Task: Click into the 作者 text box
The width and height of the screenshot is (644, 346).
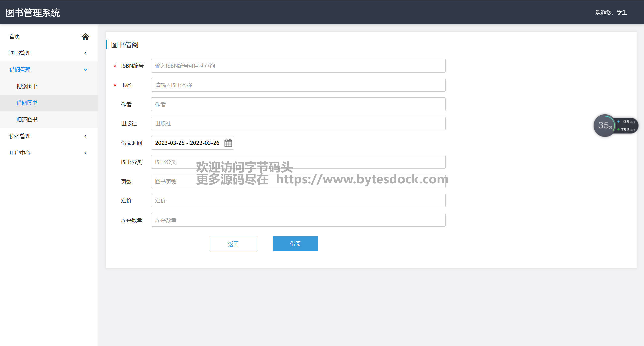Action: 298,104
